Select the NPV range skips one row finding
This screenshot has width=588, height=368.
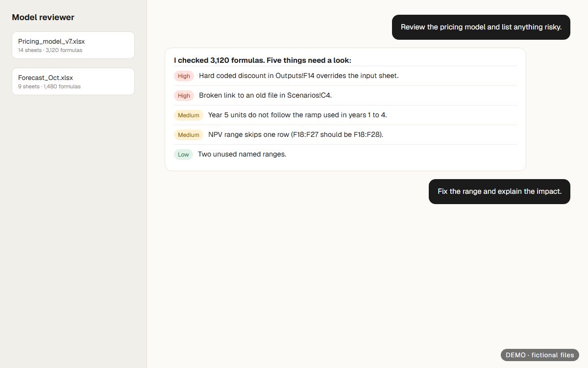coord(345,135)
